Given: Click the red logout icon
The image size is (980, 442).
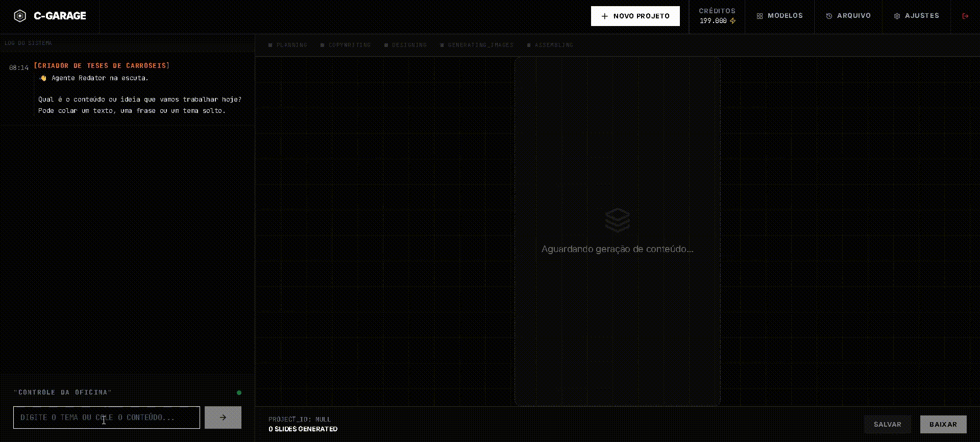Looking at the screenshot, I should click(965, 16).
